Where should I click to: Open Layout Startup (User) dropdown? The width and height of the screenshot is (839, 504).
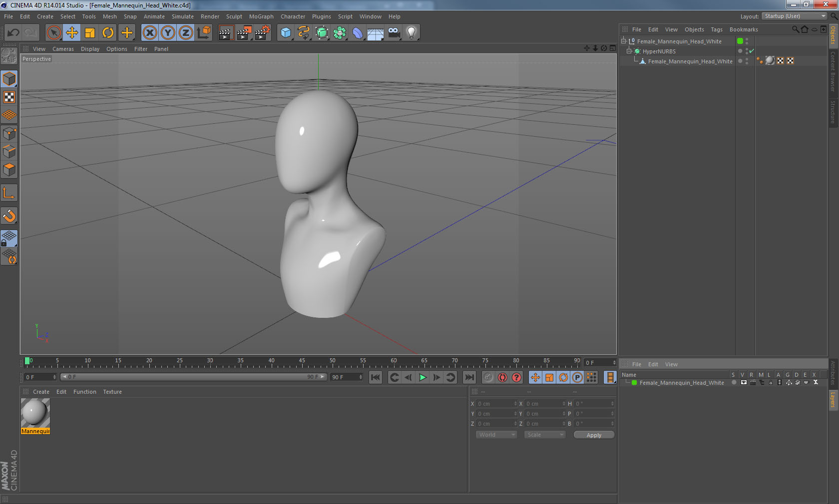pos(795,16)
